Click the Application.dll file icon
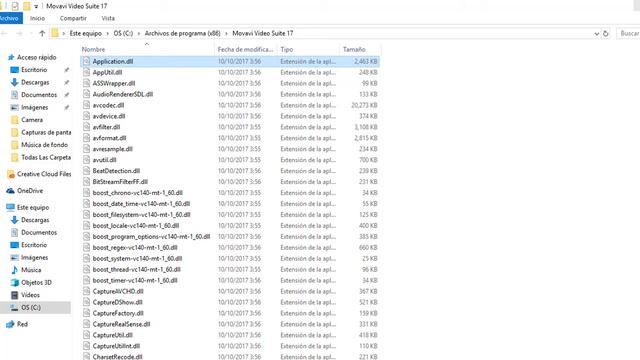 86,62
